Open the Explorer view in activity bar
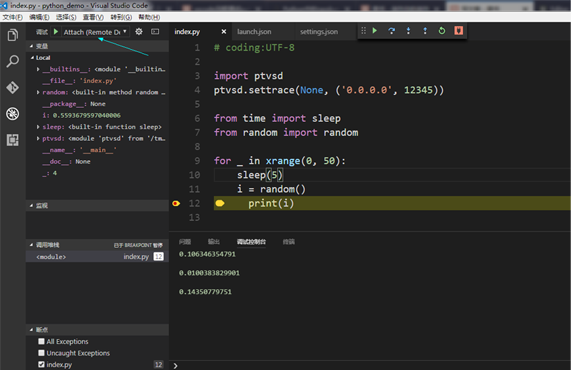571x370 pixels. [12, 35]
